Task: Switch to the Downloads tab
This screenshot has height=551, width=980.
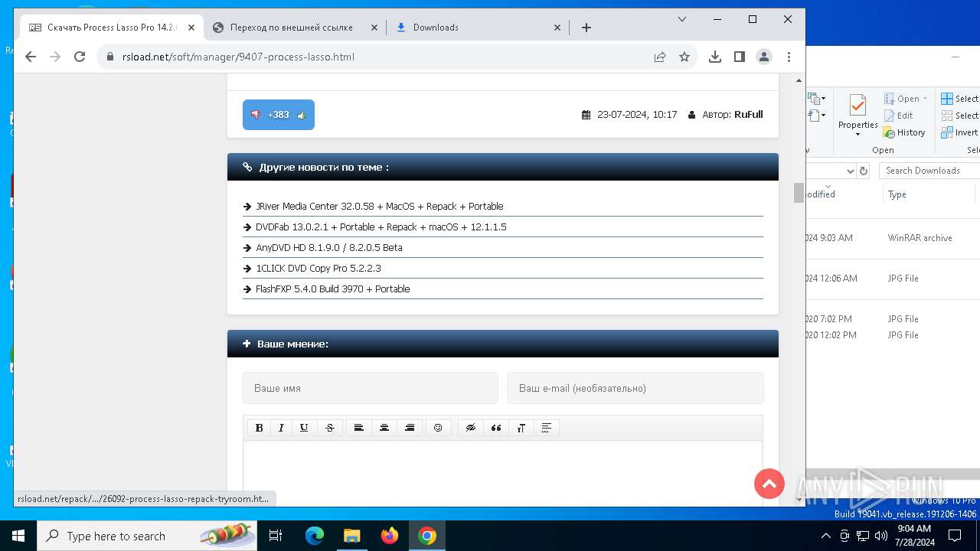Action: [x=479, y=28]
